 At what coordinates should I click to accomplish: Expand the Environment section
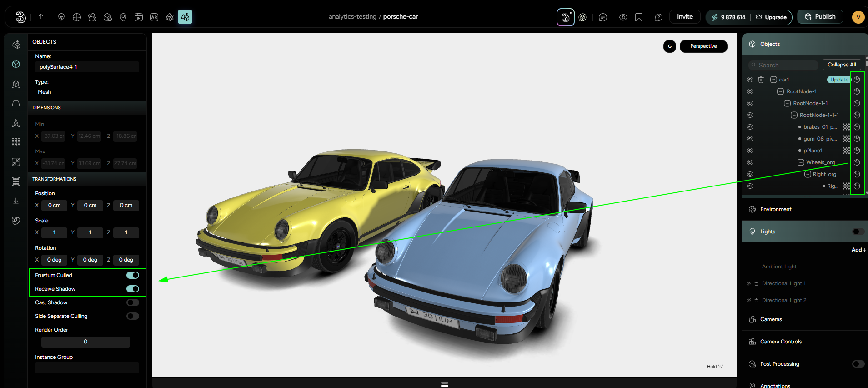776,209
